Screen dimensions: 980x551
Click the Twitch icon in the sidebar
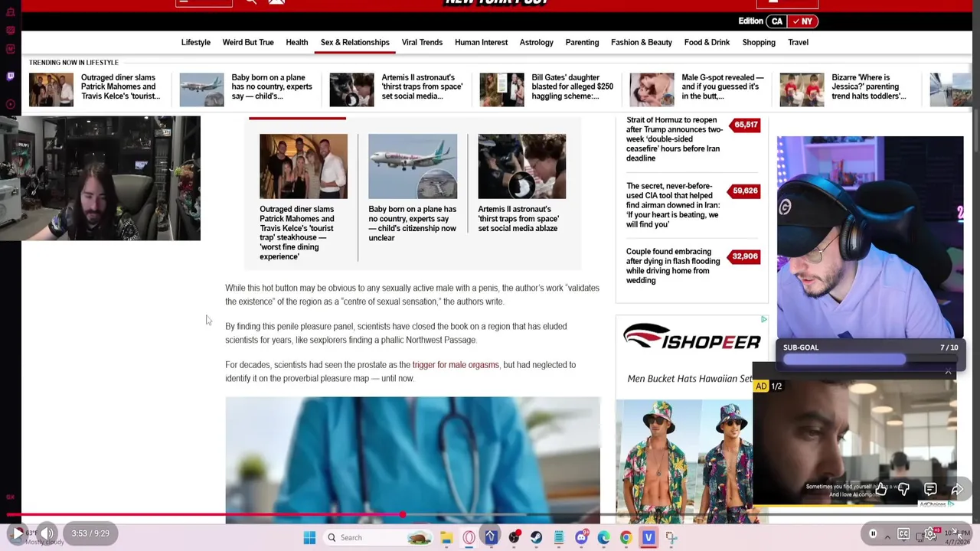click(10, 76)
